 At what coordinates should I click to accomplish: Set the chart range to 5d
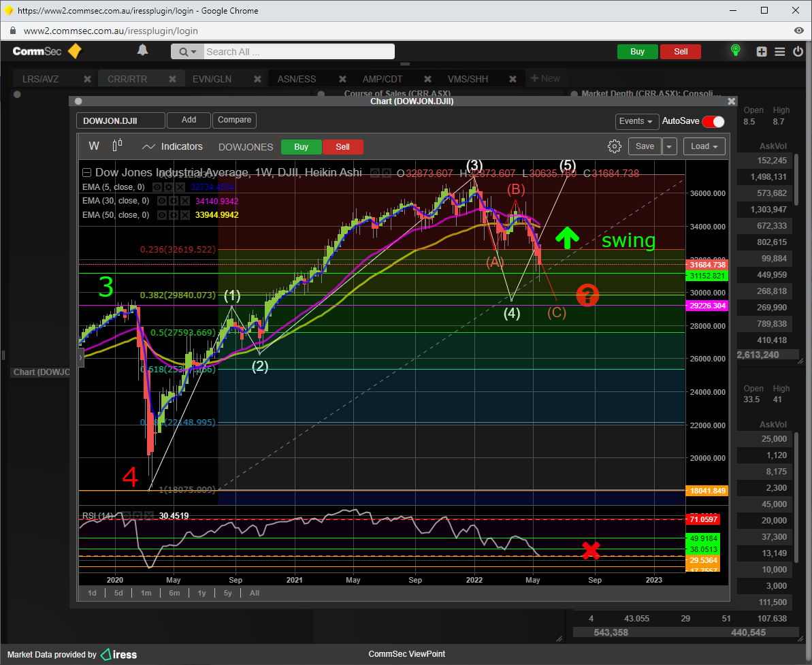coord(118,593)
